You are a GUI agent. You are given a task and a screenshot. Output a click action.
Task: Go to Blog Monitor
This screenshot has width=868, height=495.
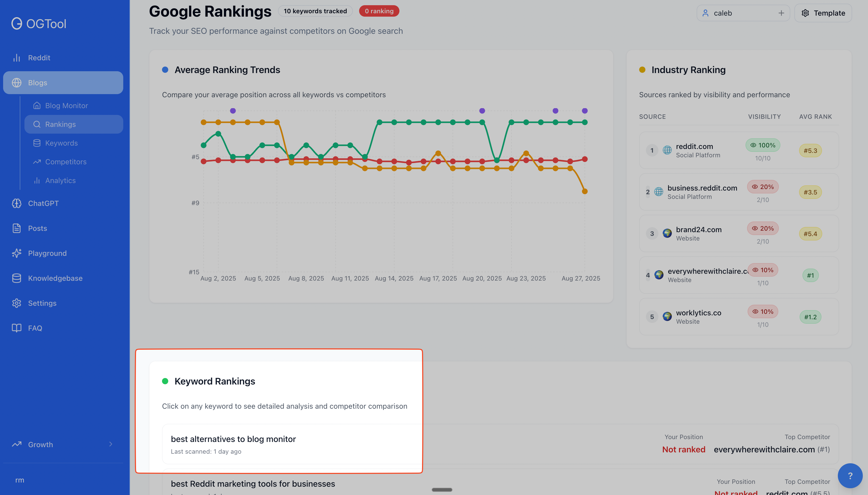tap(74, 105)
